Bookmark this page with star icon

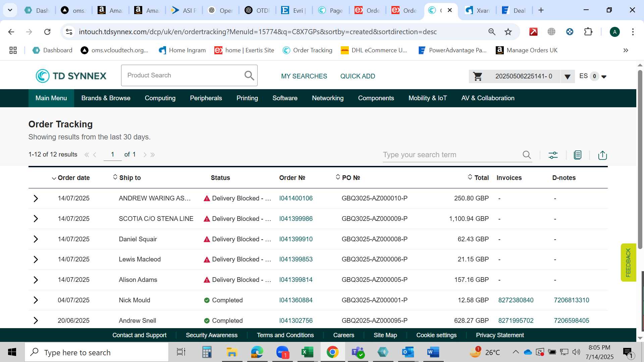click(x=508, y=32)
